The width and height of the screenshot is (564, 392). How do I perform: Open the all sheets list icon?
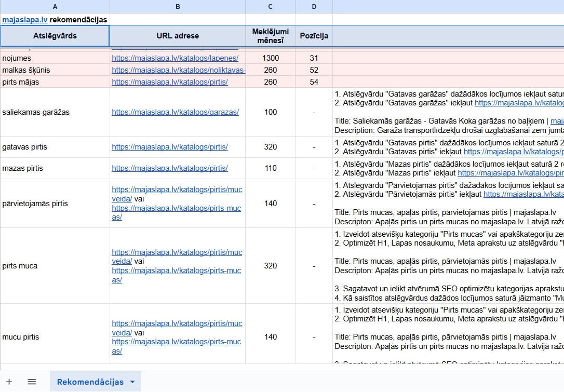coord(32,382)
